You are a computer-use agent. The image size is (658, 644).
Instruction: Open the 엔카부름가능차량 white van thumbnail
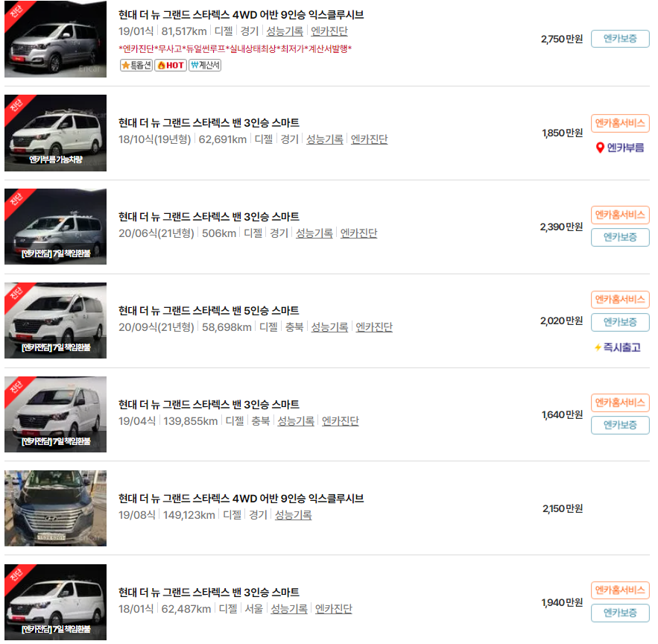pyautogui.click(x=55, y=133)
